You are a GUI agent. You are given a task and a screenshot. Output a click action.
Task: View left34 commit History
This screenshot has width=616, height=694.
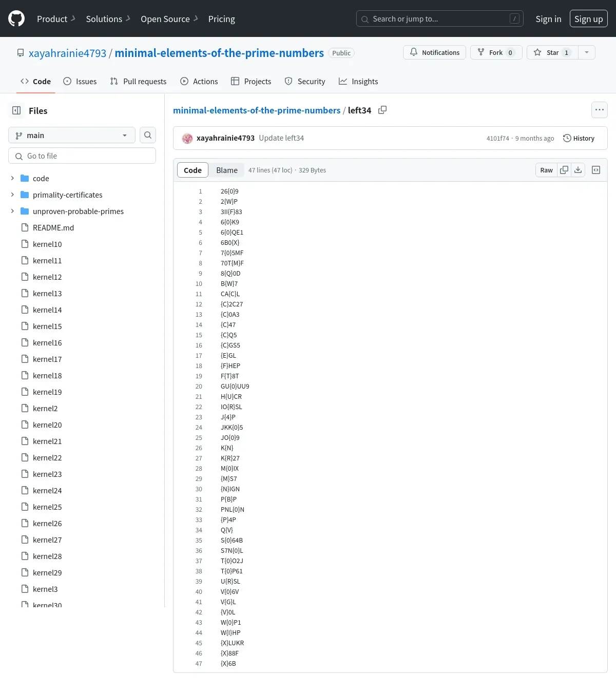pyautogui.click(x=579, y=138)
